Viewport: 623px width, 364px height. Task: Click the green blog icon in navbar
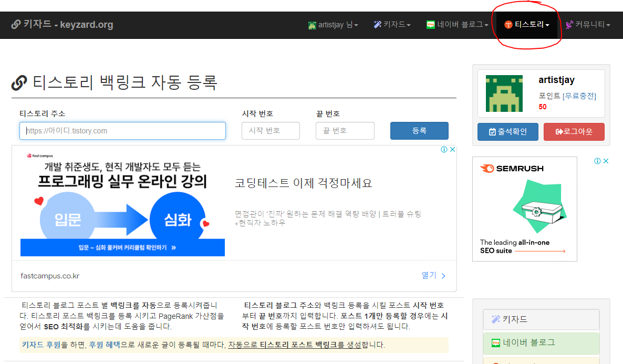pos(430,25)
